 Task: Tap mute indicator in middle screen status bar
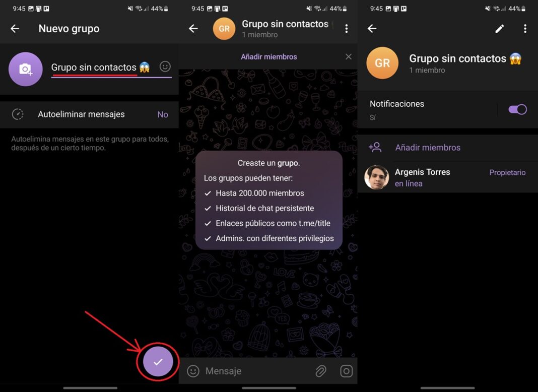(309, 9)
